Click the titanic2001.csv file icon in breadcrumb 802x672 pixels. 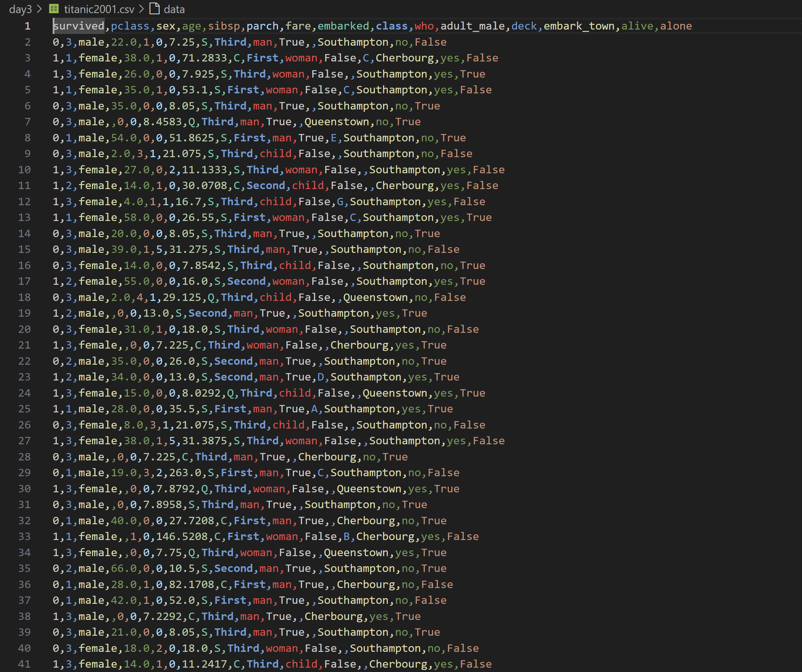point(54,9)
